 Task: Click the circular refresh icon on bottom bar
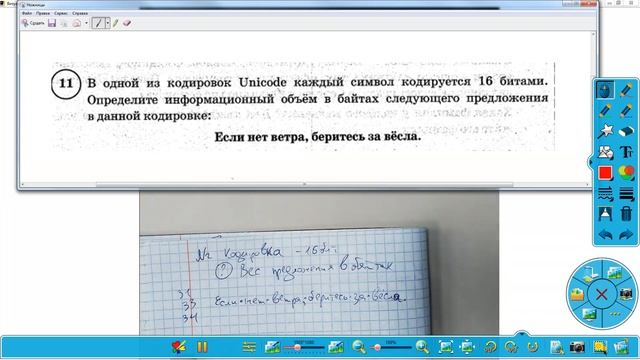click(x=533, y=347)
